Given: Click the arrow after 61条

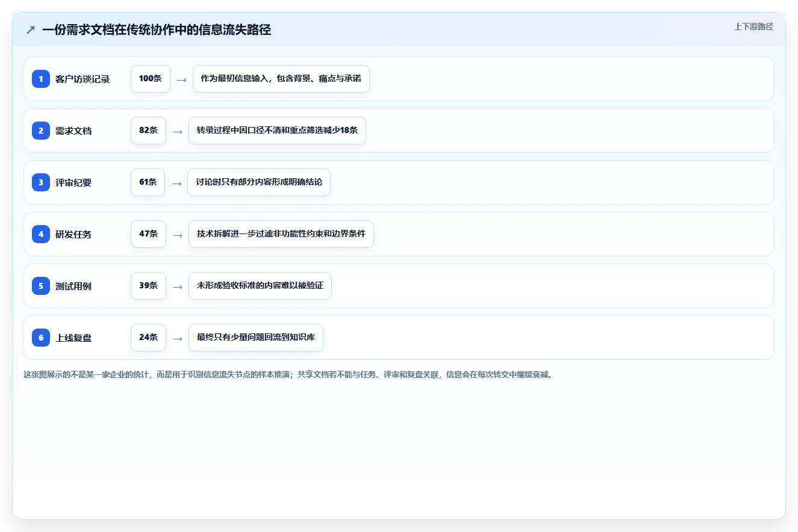Looking at the screenshot, I should click(x=176, y=183).
